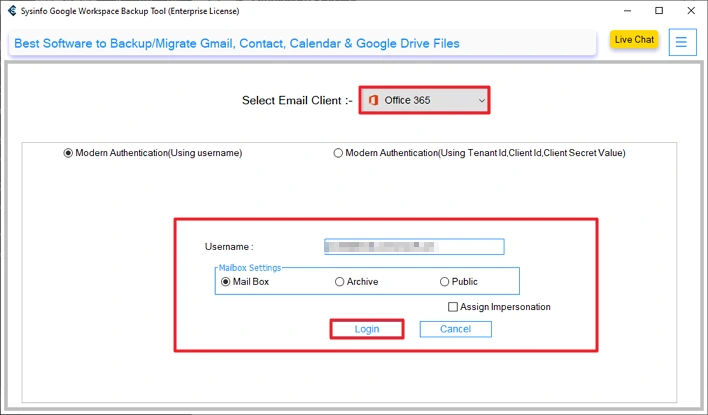The width and height of the screenshot is (708, 415).
Task: Click the Office 365 logo in dropdown
Action: (x=373, y=100)
